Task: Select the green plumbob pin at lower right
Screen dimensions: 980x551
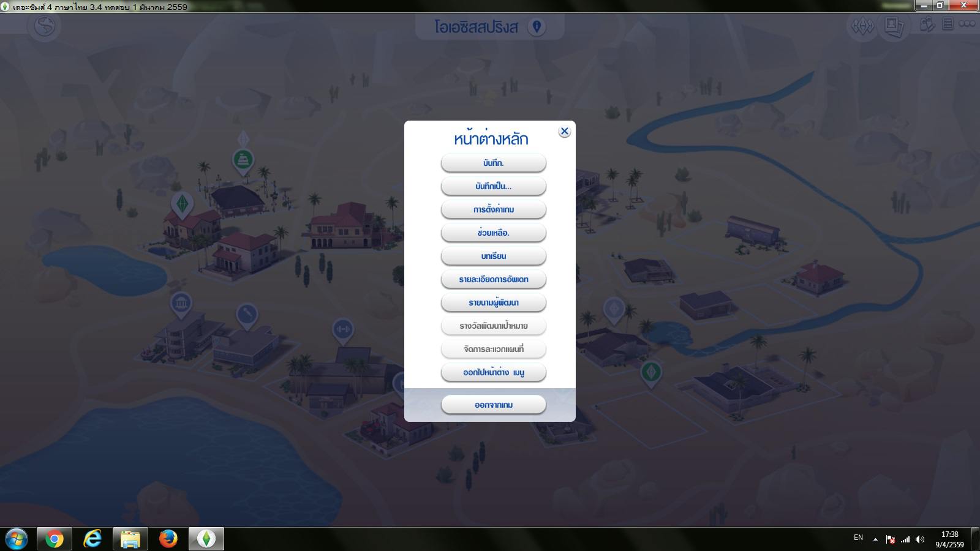Action: click(650, 372)
